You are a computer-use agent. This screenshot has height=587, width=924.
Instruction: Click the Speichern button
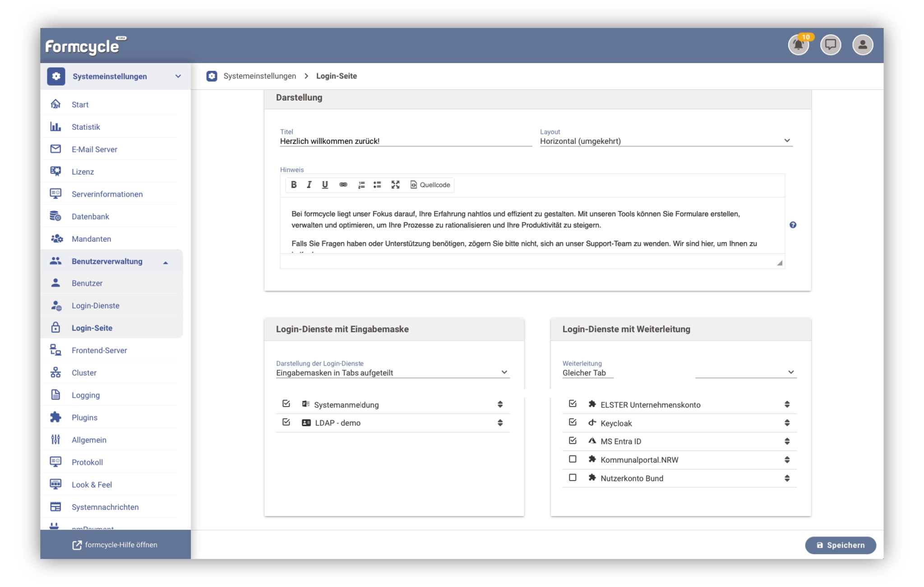pyautogui.click(x=841, y=545)
